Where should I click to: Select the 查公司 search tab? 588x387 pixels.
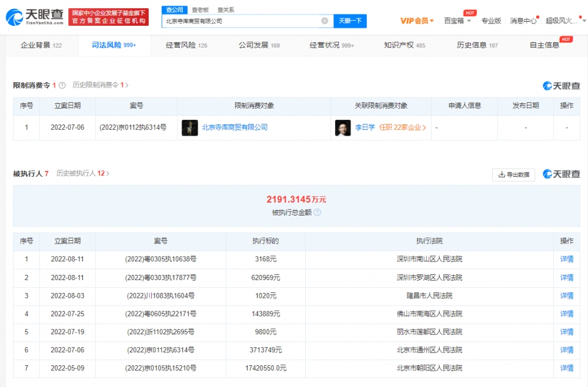coord(175,10)
